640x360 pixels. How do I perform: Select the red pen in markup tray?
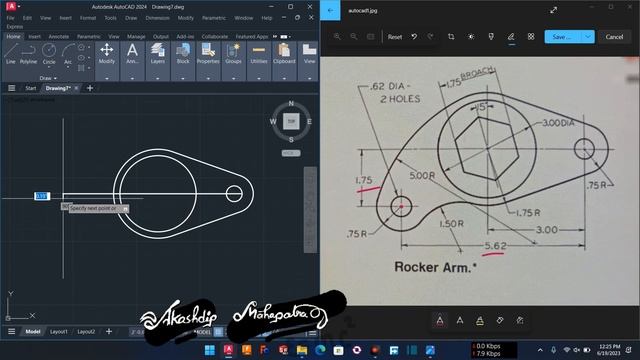pos(440,321)
